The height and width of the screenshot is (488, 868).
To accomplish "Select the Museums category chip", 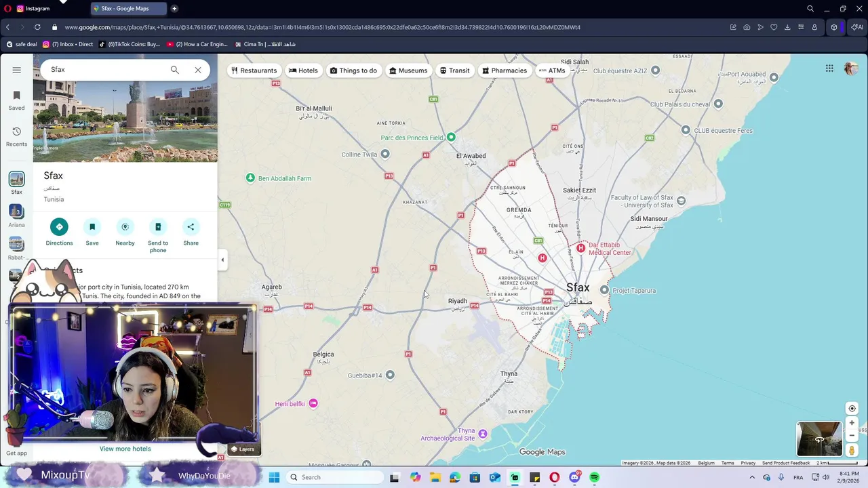I will (x=408, y=70).
